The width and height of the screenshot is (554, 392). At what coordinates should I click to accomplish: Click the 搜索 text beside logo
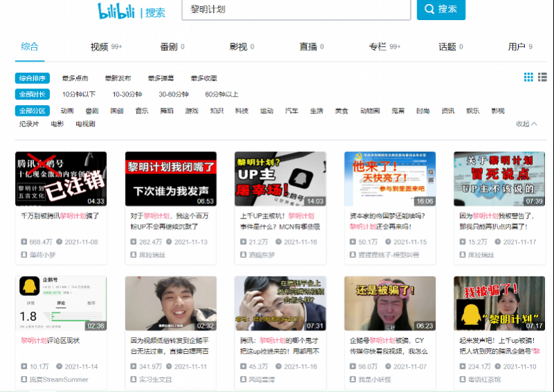point(156,13)
